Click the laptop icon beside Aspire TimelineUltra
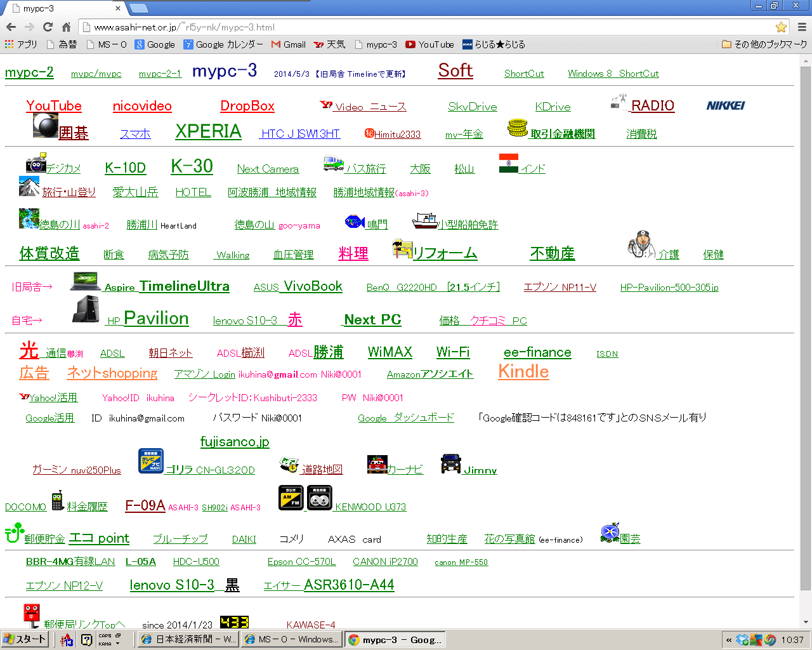 click(86, 281)
